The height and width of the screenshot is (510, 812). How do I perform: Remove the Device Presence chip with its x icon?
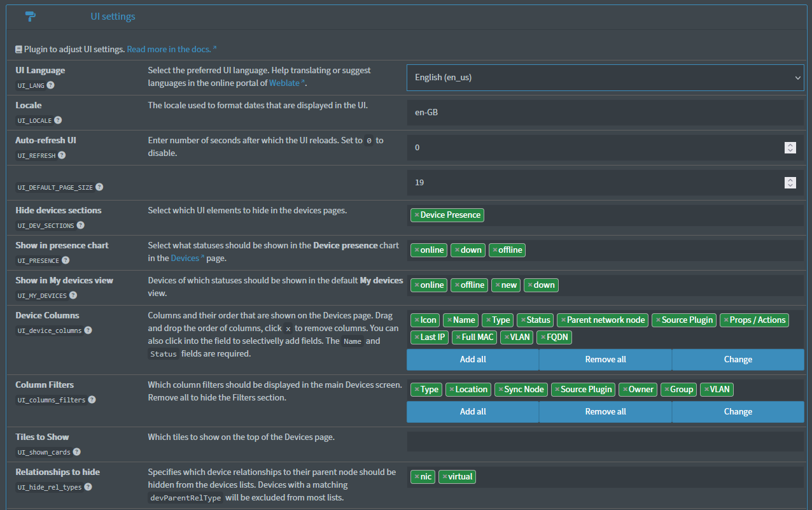point(416,215)
